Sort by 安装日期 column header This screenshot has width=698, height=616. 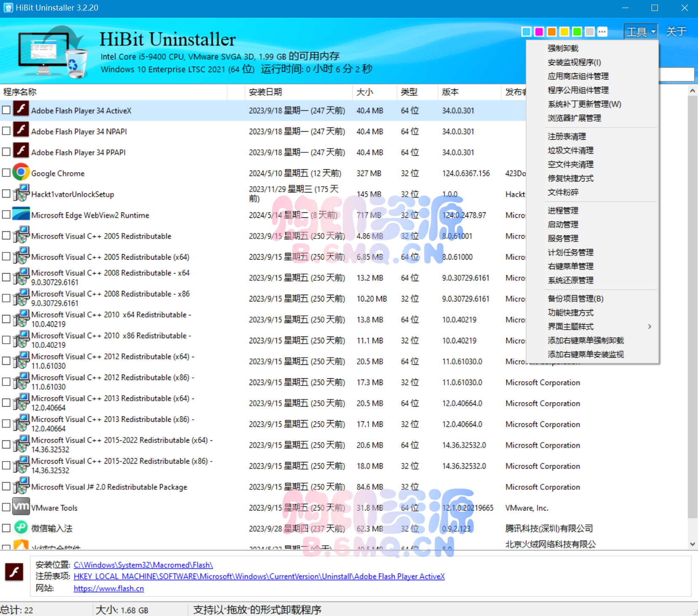[x=298, y=92]
